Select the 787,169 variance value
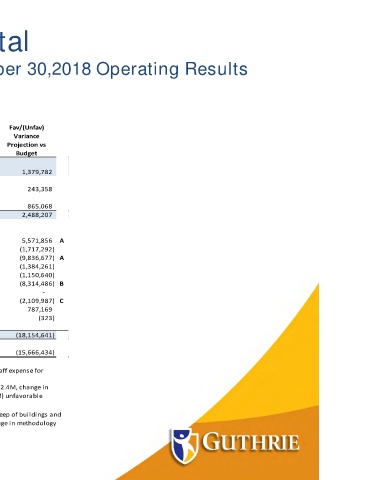The width and height of the screenshot is (370, 480). pos(40,310)
